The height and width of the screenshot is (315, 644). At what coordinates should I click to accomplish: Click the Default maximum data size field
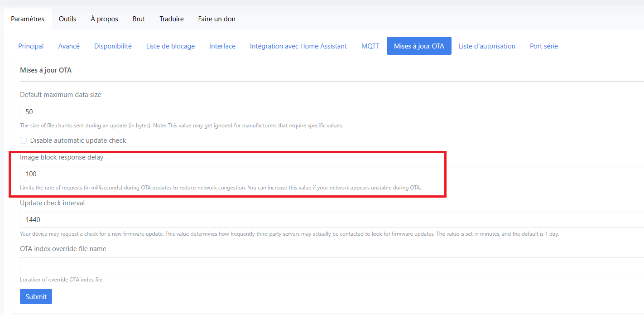[x=332, y=111]
